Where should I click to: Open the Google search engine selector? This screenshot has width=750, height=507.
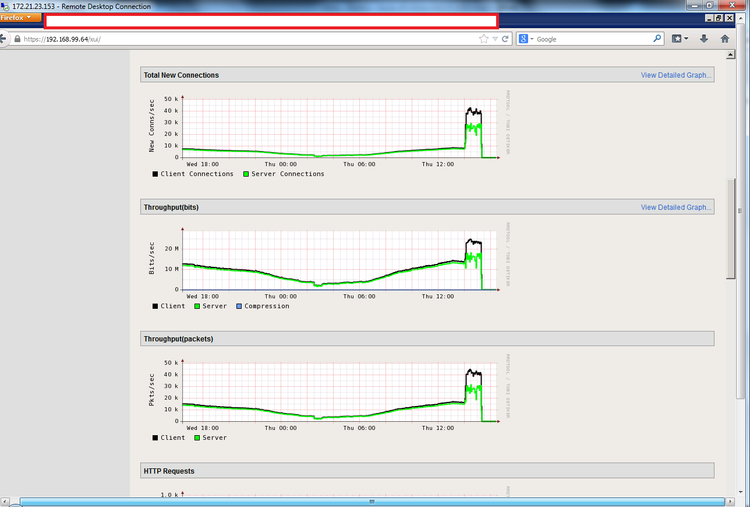pyautogui.click(x=526, y=39)
